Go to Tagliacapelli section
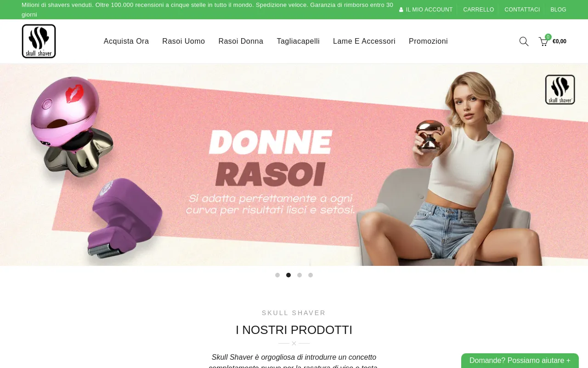Viewport: 588px width, 368px height. pos(298,41)
